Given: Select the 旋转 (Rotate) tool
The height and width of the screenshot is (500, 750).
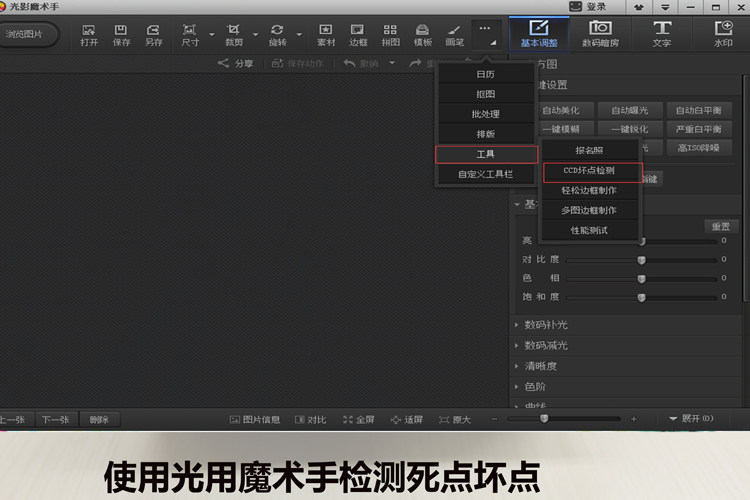Looking at the screenshot, I should (277, 35).
